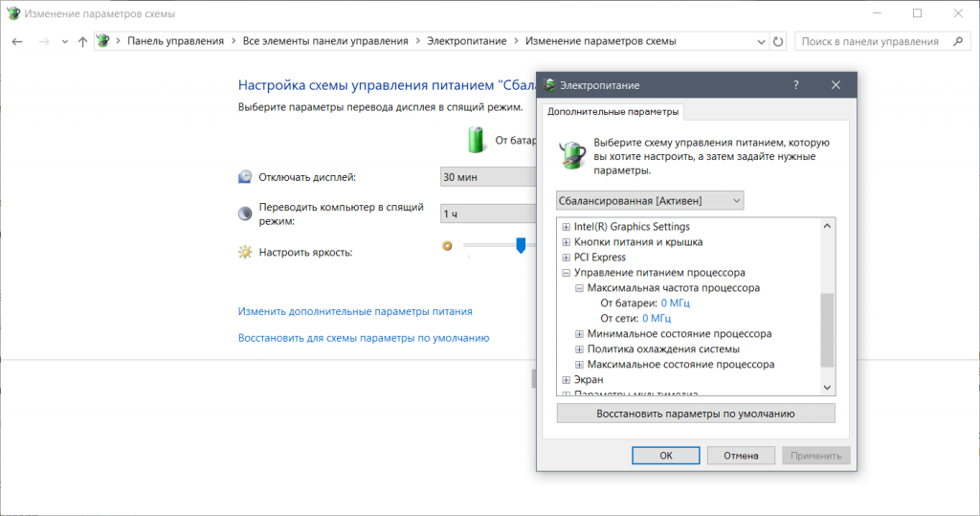Click help question mark in Электропитание dialog

point(795,85)
